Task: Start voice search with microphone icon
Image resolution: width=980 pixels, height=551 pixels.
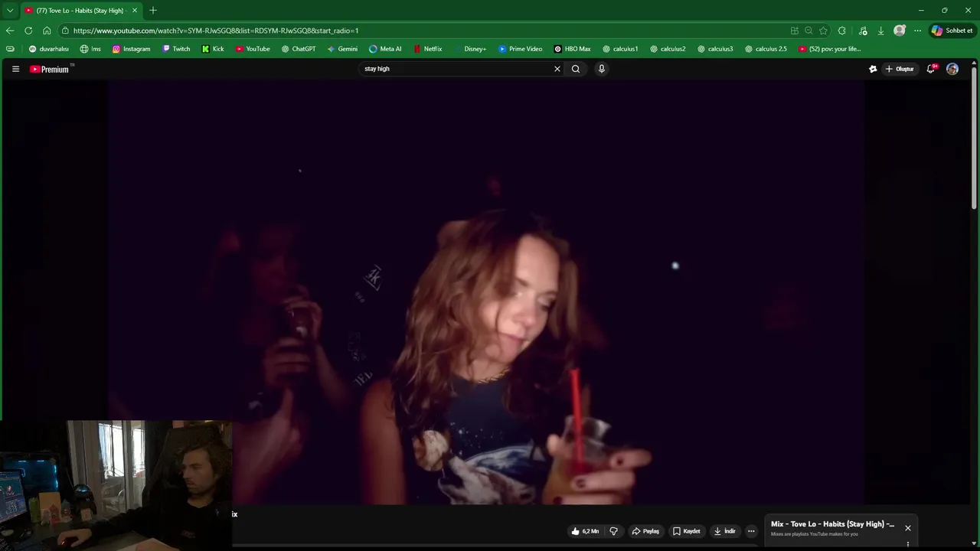Action: tap(602, 69)
